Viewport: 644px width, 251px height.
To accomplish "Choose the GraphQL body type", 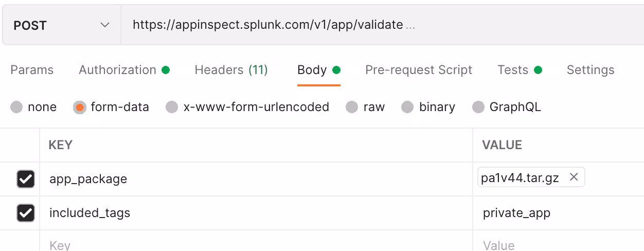I will [478, 107].
